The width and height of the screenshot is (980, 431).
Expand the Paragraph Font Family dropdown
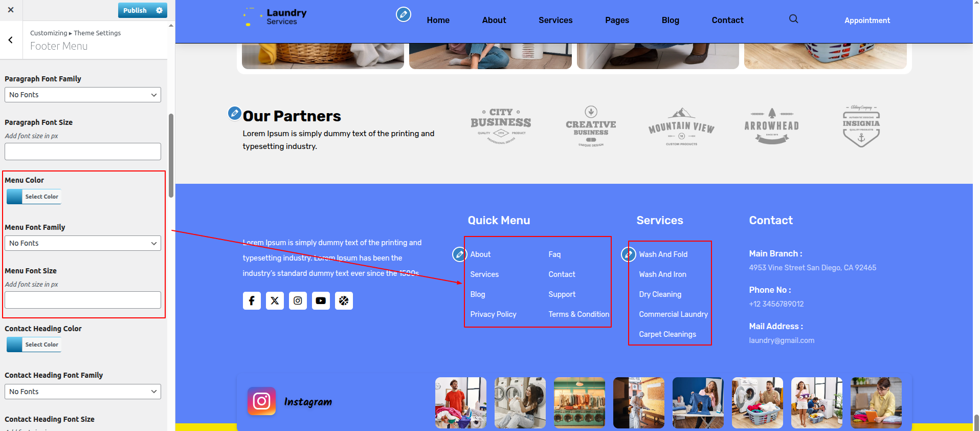click(x=83, y=95)
